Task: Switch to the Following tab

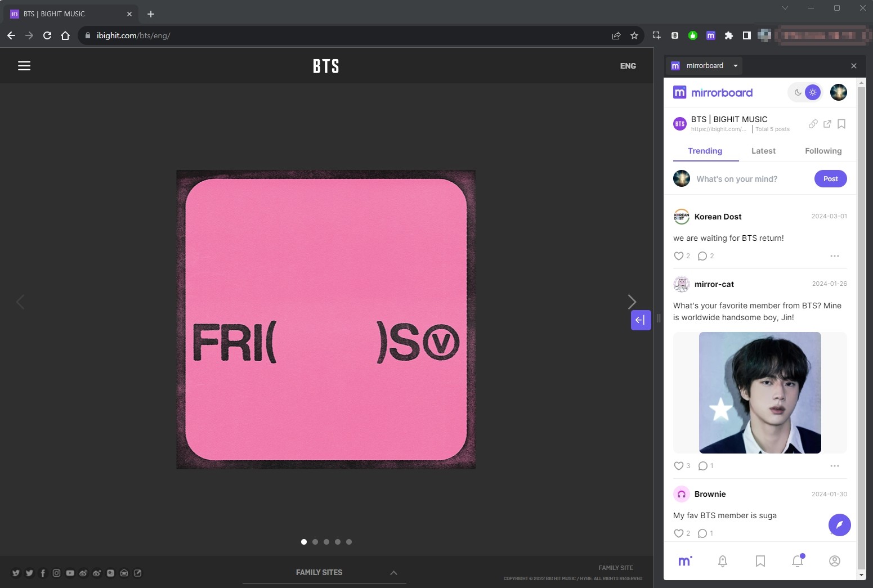Action: click(x=823, y=151)
